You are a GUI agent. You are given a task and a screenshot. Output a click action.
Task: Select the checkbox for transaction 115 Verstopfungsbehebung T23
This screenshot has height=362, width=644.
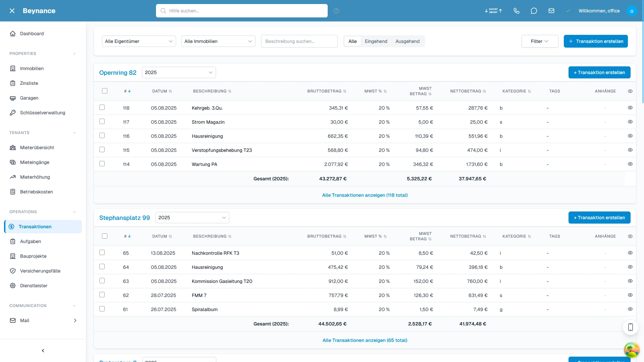pyautogui.click(x=102, y=149)
